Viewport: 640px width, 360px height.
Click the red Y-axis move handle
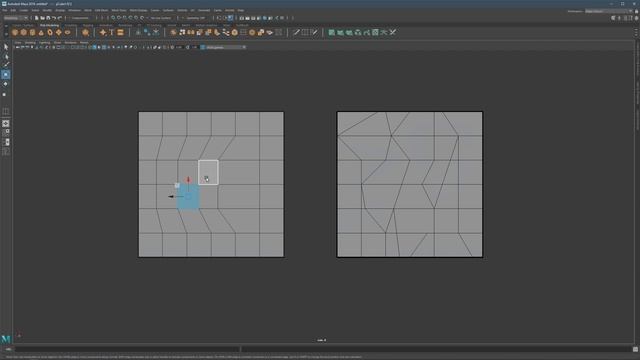coord(188,180)
